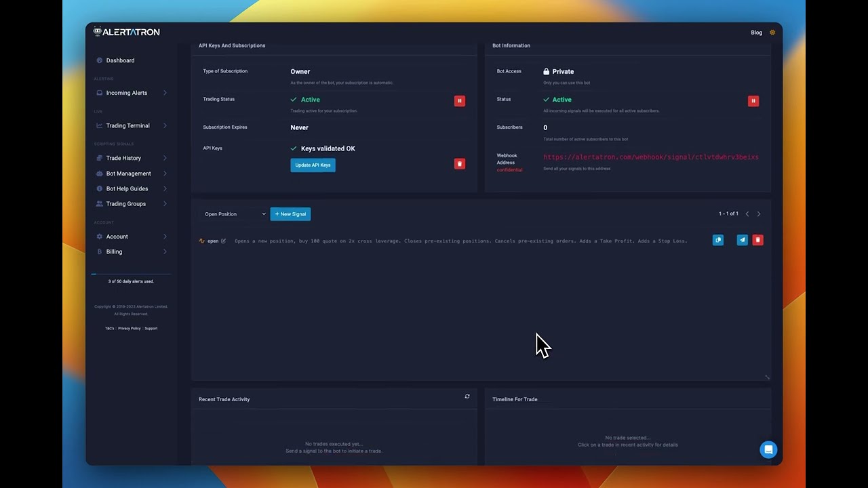Delete the stored API keys
The height and width of the screenshot is (488, 868).
point(460,164)
